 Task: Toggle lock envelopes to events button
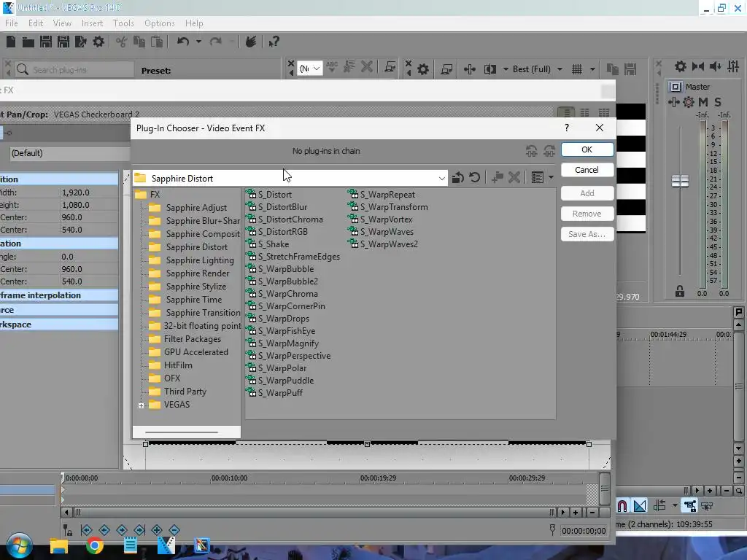pos(690,506)
